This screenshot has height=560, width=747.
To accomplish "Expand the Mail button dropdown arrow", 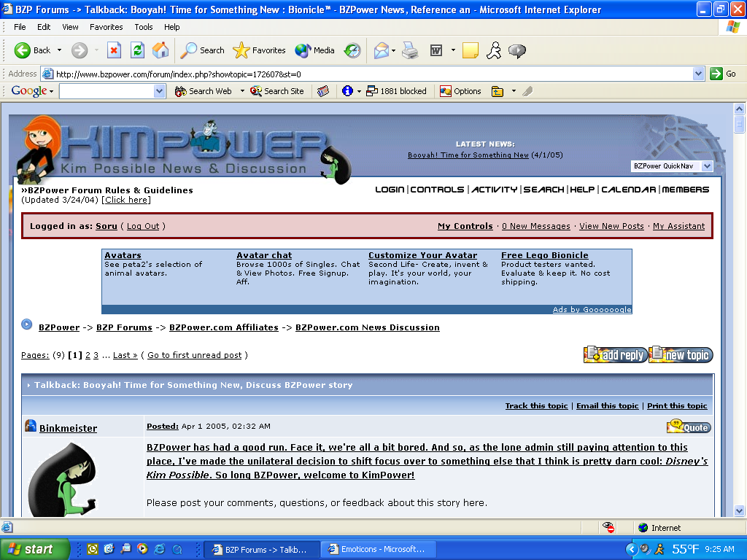I will coord(393,50).
